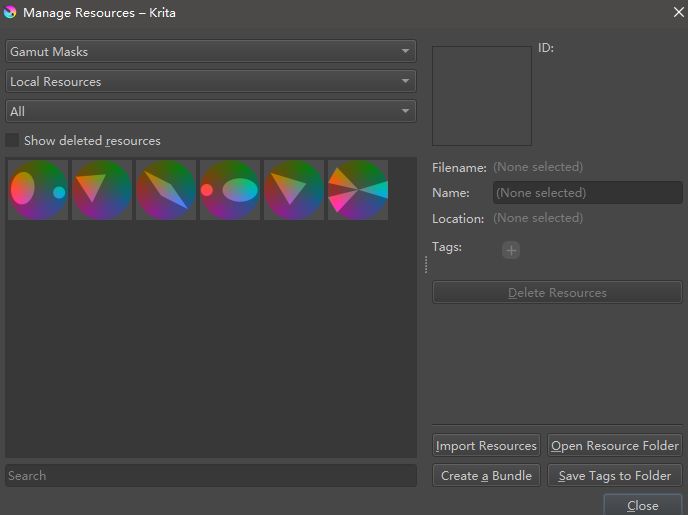Viewport: 688px width, 515px height.
Task: Select the fifth gamut mask with a tilted triangle
Action: click(x=294, y=190)
